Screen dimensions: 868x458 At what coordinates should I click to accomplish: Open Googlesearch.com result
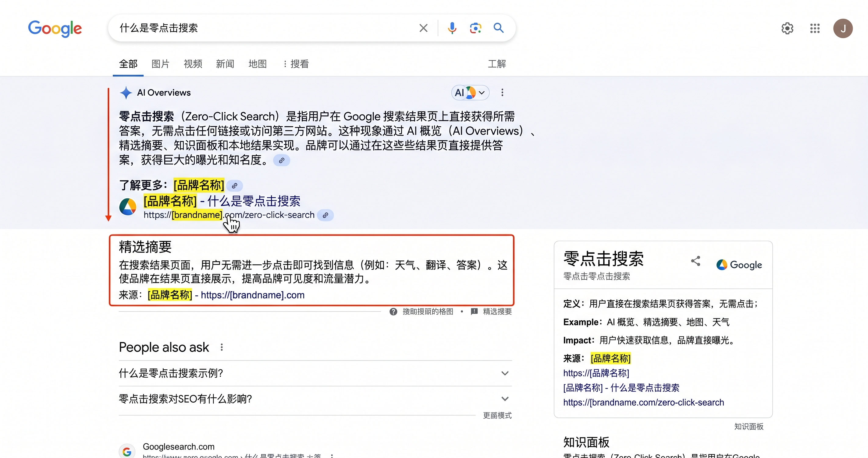point(179,446)
